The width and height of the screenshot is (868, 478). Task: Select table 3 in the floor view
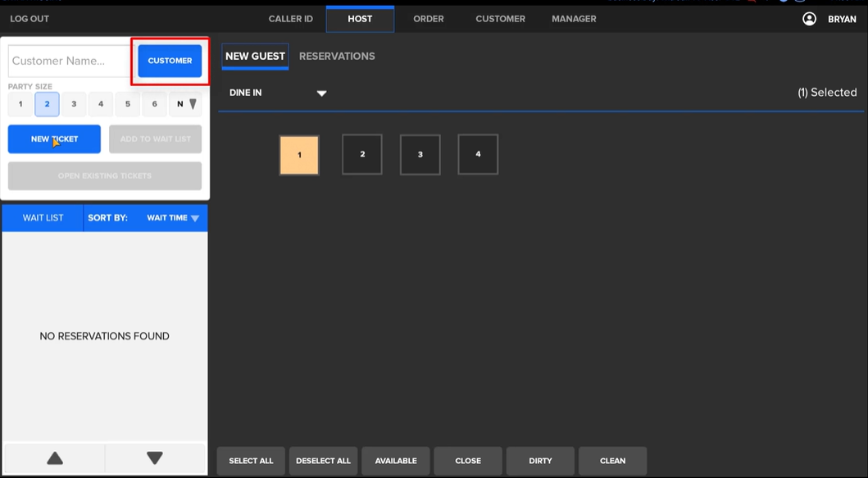[420, 154]
